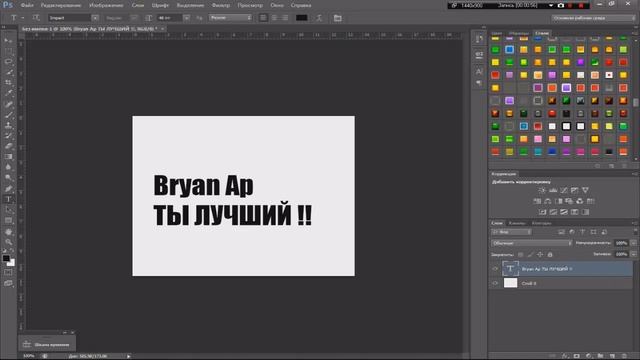Open the layer blend mode dropdown
This screenshot has width=640, height=360.
(531, 243)
